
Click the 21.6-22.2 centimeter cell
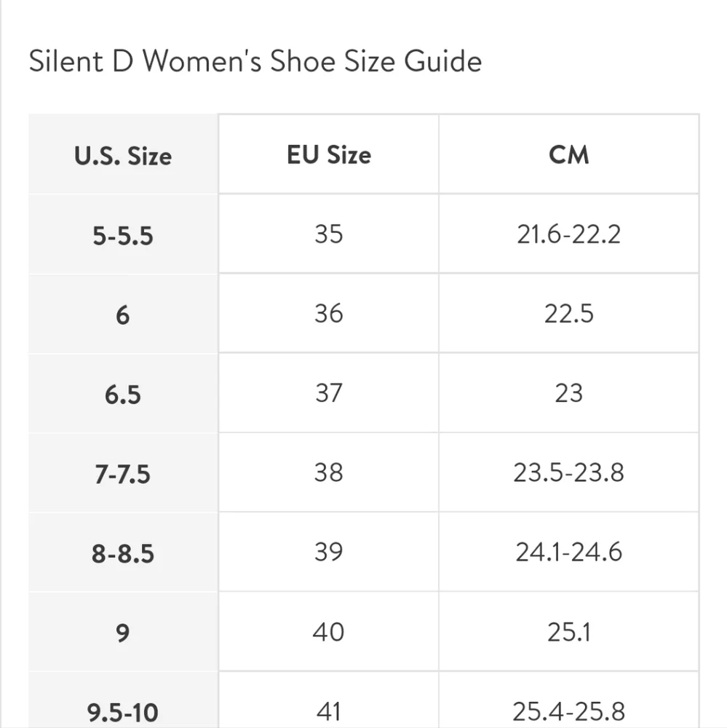tap(568, 234)
